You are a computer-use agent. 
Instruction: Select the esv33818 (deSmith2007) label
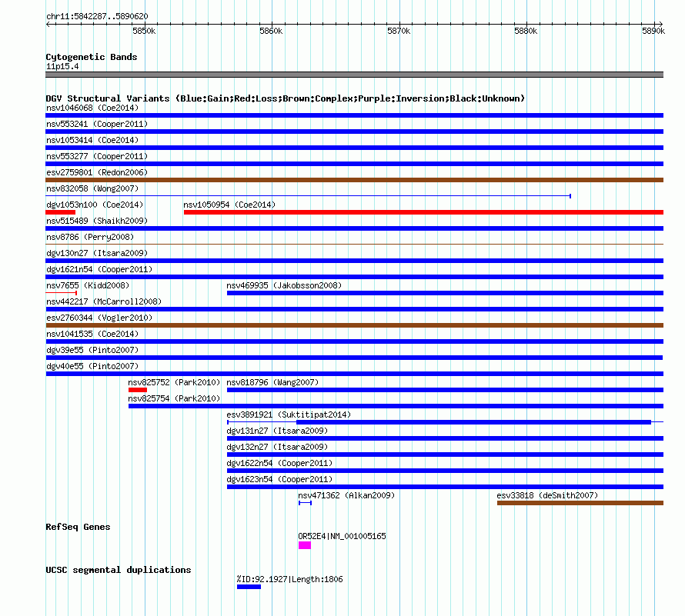547,495
